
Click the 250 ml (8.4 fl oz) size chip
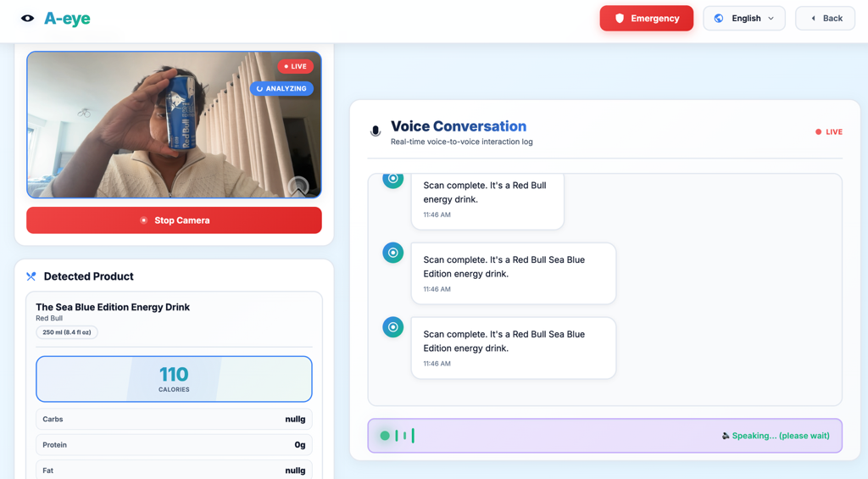(x=67, y=332)
